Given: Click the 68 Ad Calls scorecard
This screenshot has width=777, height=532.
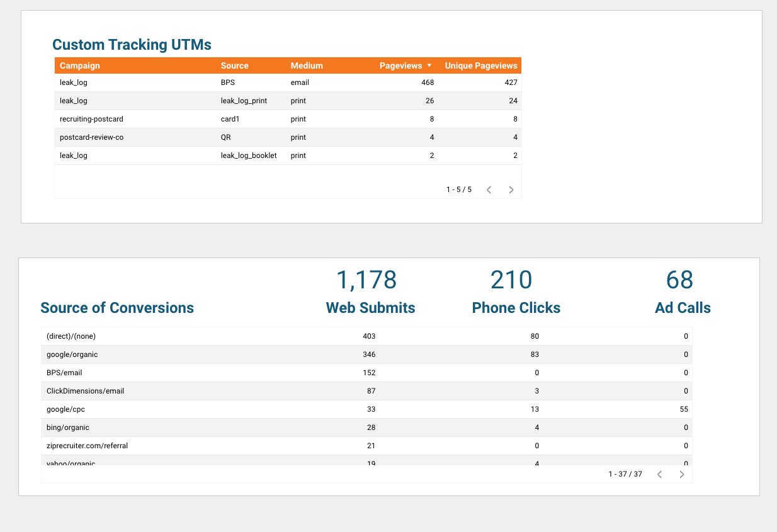Looking at the screenshot, I should pyautogui.click(x=679, y=280).
